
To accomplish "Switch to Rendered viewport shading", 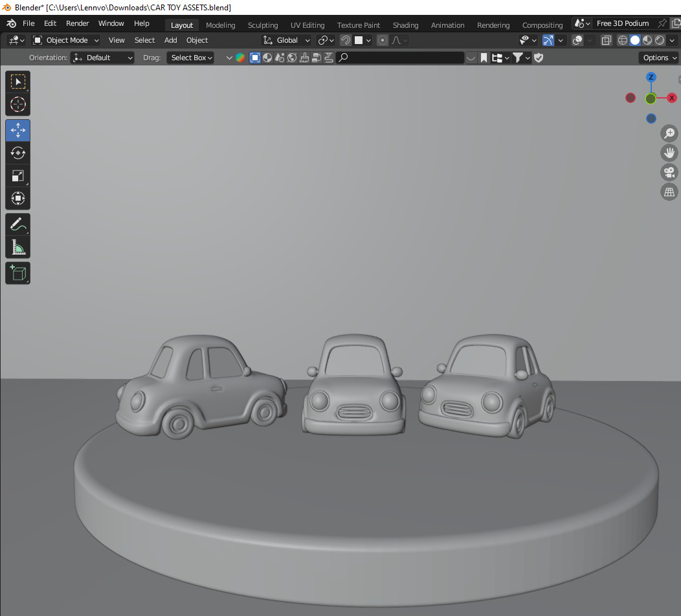I will coord(660,40).
